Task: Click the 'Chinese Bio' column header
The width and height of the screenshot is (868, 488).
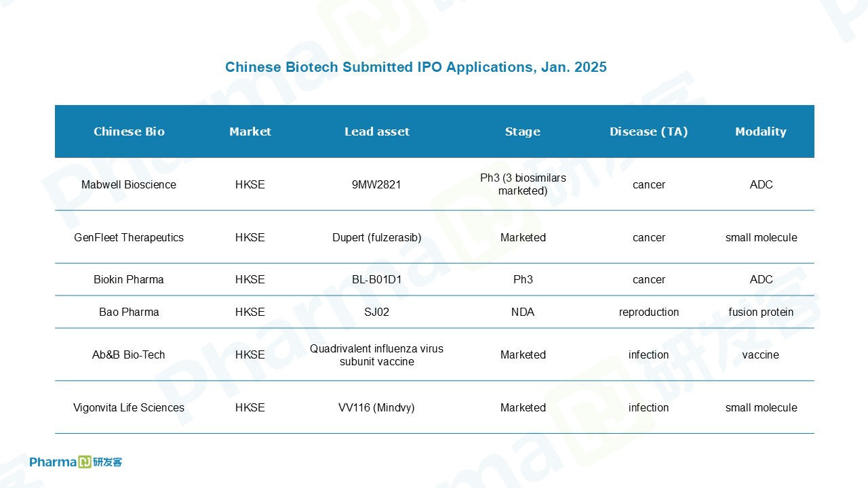Action: (129, 131)
